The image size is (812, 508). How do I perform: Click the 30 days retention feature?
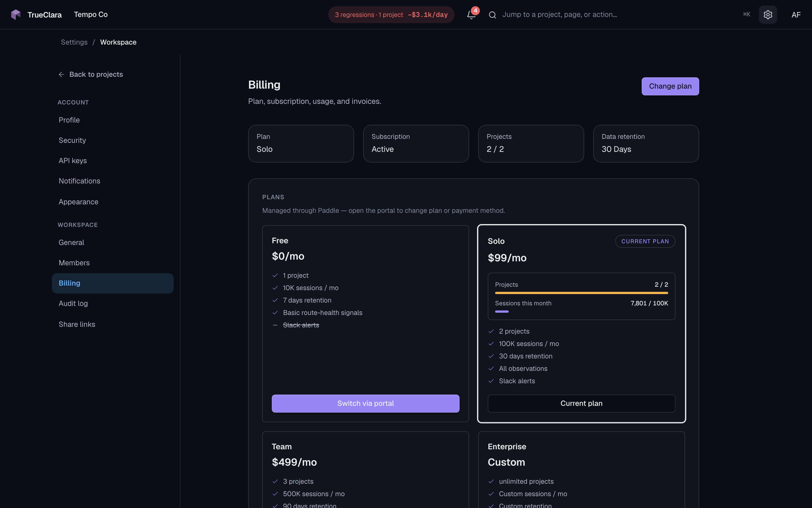click(x=526, y=356)
